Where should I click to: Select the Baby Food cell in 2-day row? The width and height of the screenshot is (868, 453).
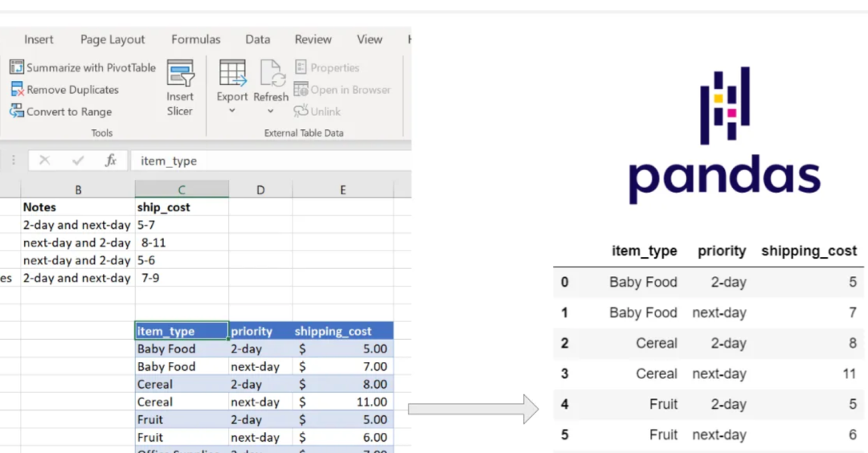(182, 349)
